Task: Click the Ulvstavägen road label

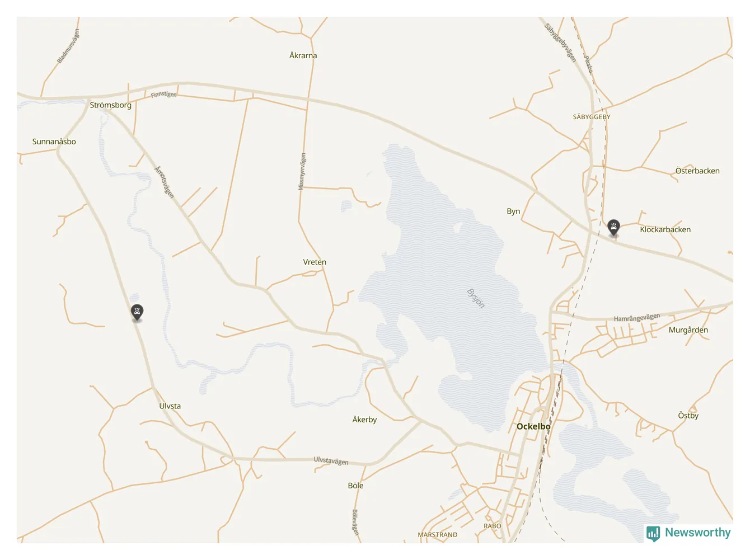Action: pyautogui.click(x=331, y=461)
